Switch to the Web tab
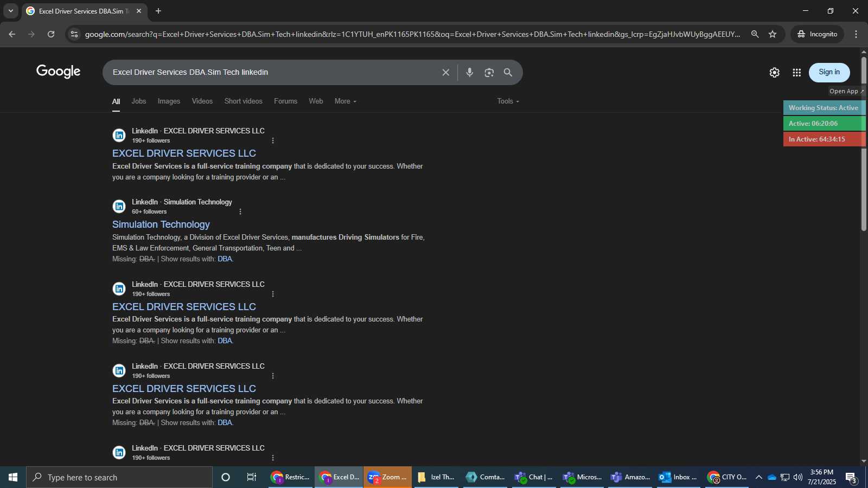Image resolution: width=868 pixels, height=488 pixels. point(316,101)
